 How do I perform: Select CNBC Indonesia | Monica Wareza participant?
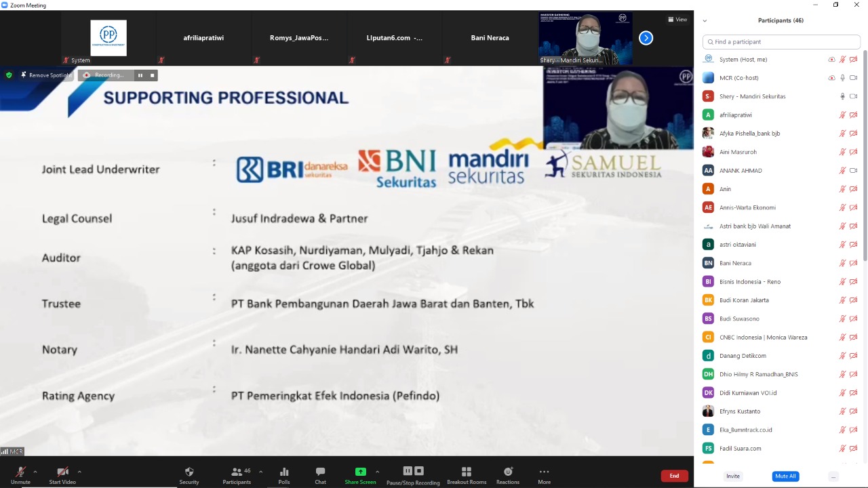coord(781,338)
